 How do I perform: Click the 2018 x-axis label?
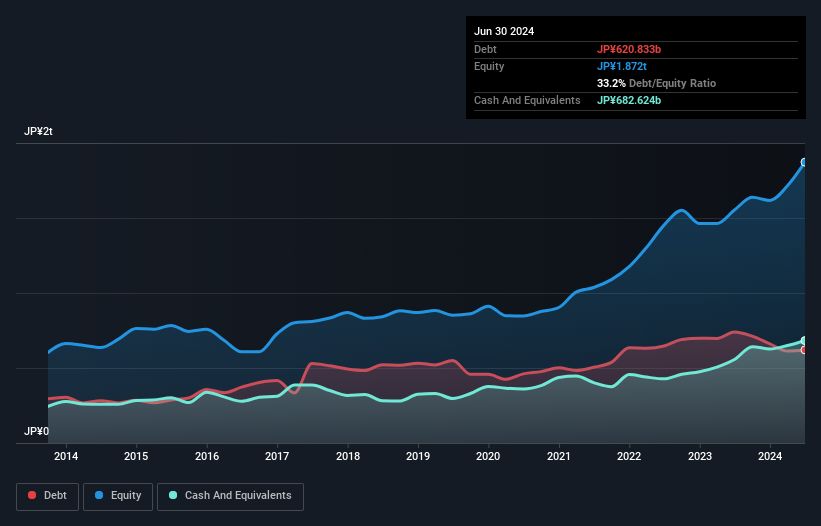(x=348, y=456)
